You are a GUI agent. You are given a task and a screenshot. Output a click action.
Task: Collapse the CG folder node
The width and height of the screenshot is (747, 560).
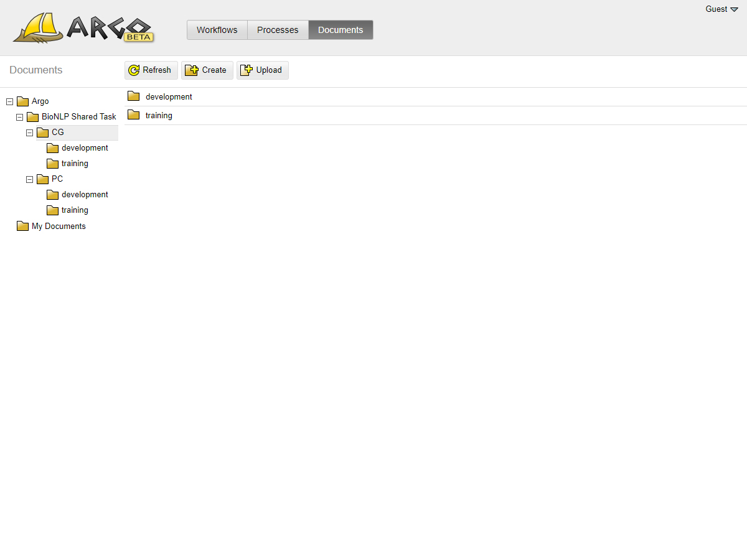point(29,133)
